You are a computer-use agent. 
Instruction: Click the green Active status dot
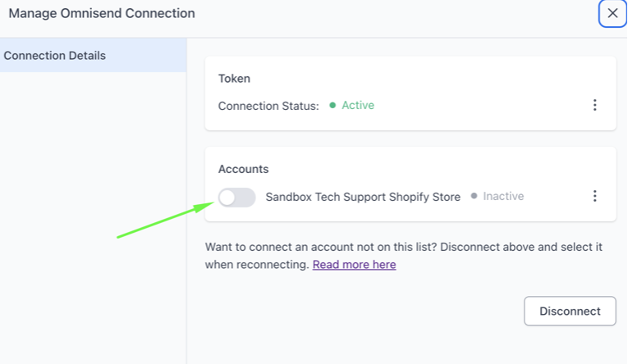coord(332,106)
